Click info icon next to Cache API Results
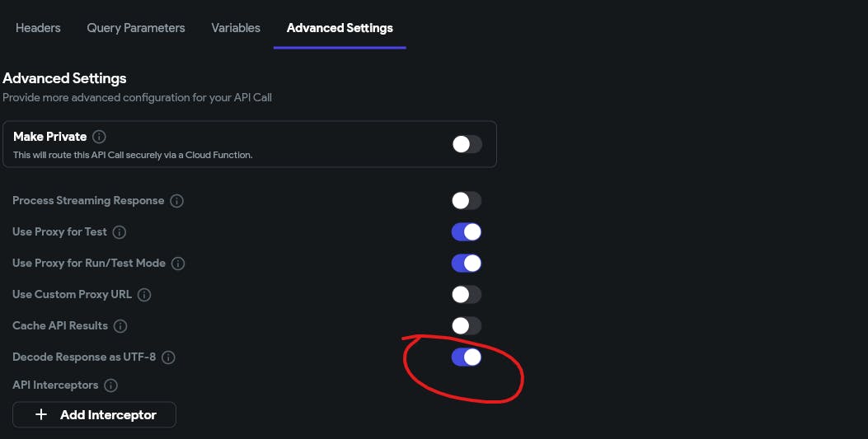 click(x=120, y=326)
